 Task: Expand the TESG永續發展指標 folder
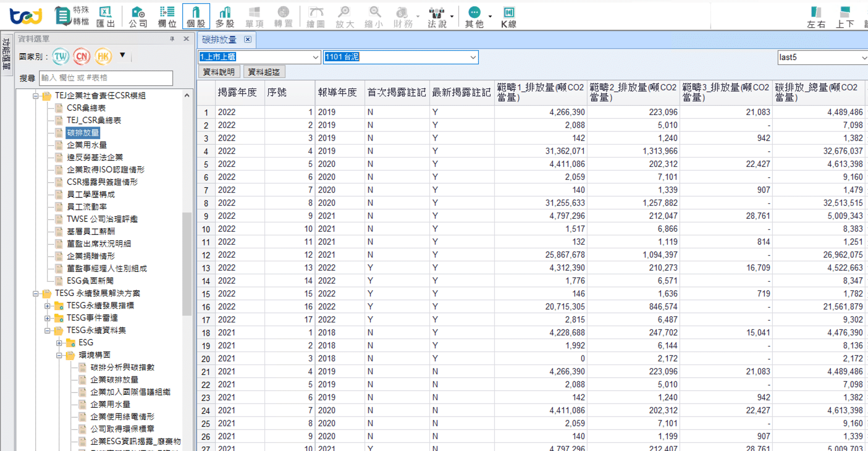(x=48, y=306)
